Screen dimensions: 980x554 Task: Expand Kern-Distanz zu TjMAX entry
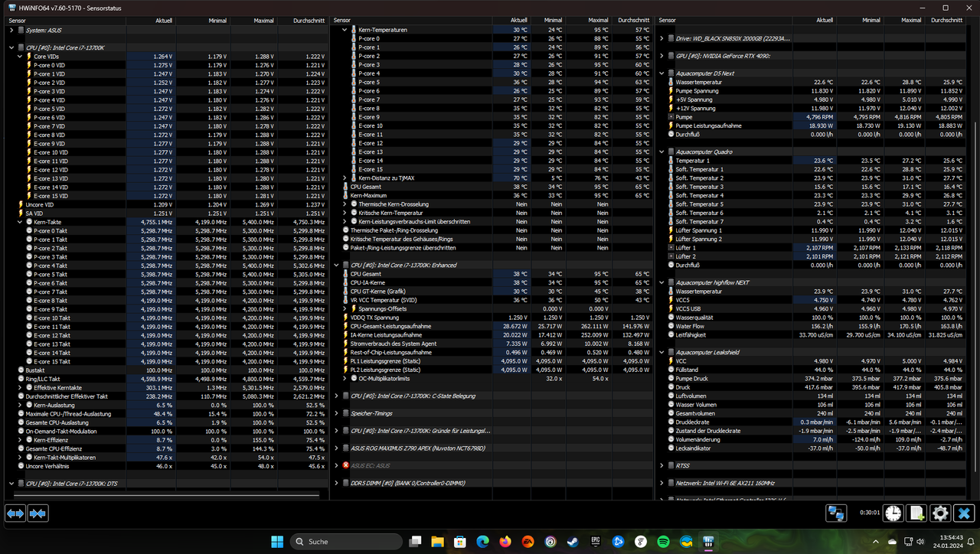345,178
